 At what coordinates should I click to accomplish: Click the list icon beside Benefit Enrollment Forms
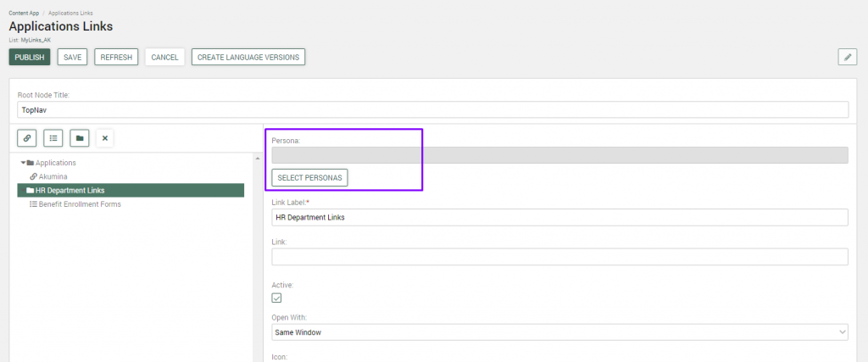click(x=33, y=204)
